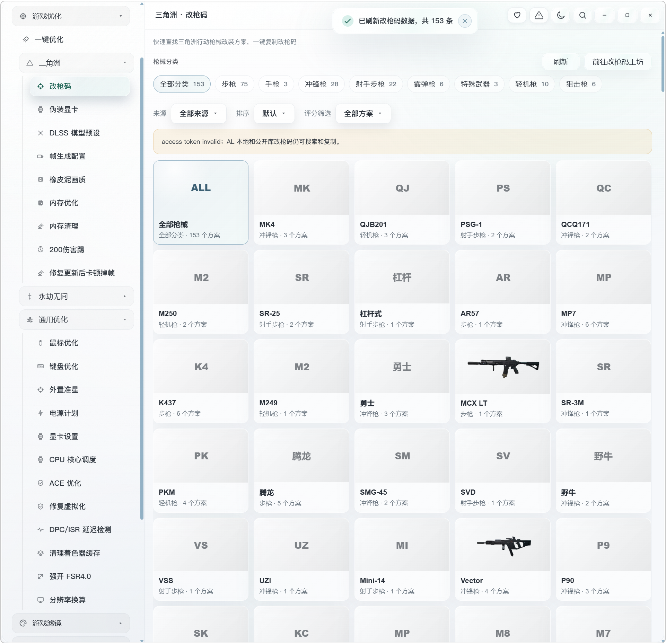Filter by 射手步枪 22 category

pos(376,84)
